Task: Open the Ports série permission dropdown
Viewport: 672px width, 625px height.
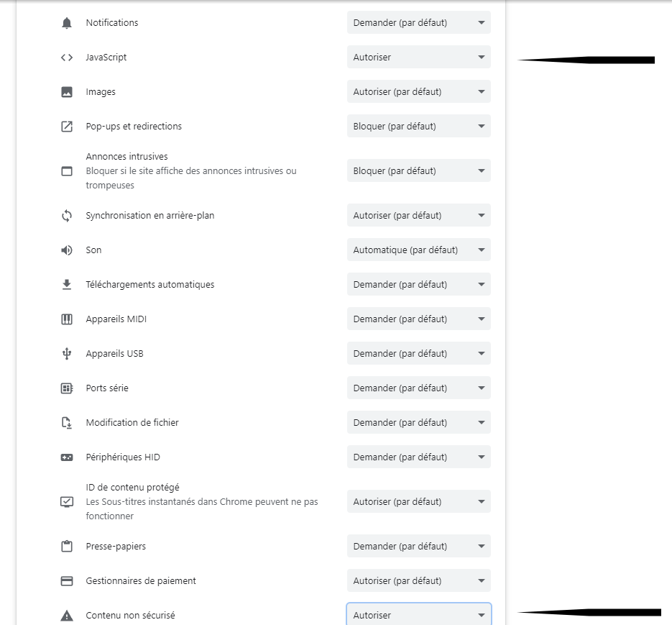Action: tap(419, 388)
